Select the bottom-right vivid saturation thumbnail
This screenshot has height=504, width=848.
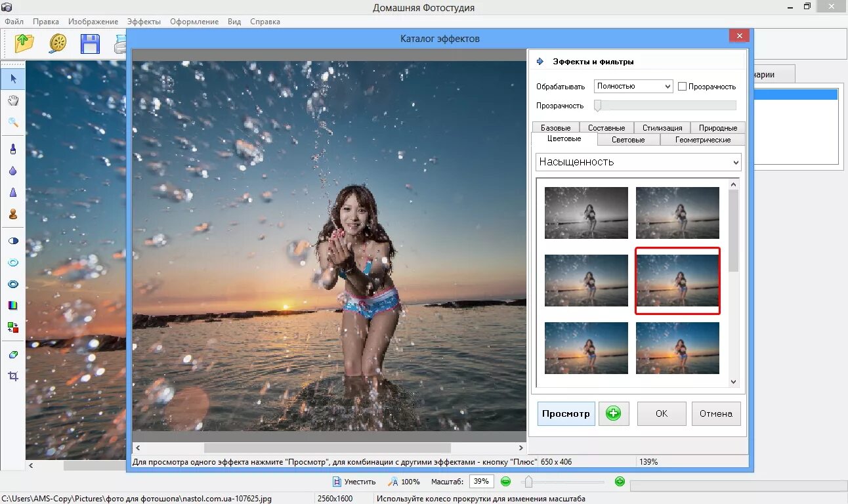[x=677, y=348]
